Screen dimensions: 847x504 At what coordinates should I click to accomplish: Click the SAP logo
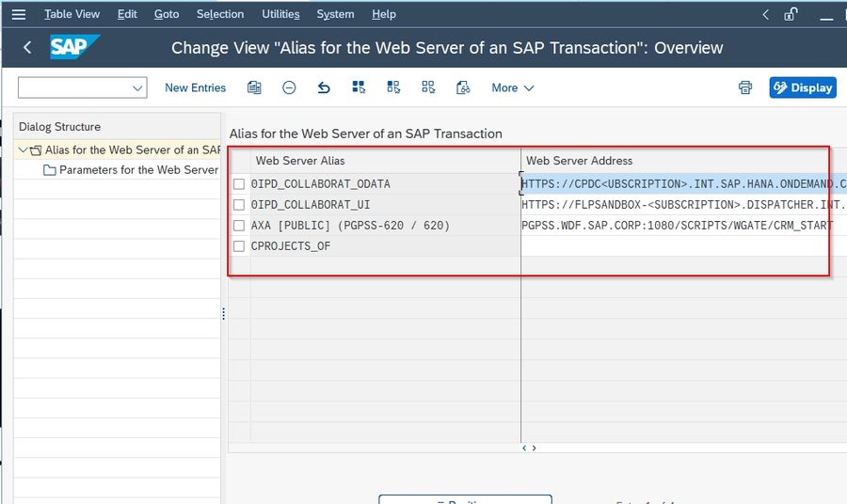click(74, 47)
